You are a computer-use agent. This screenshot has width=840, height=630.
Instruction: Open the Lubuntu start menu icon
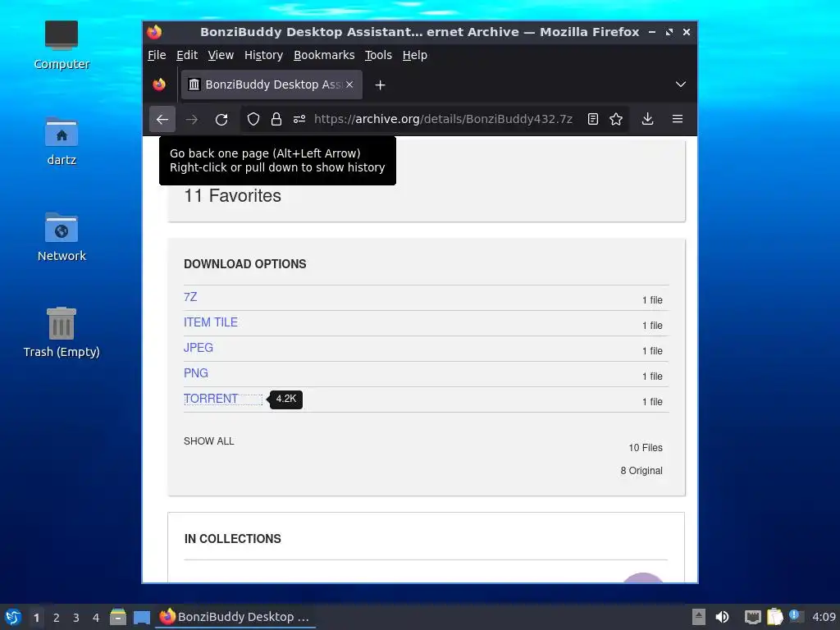[13, 617]
